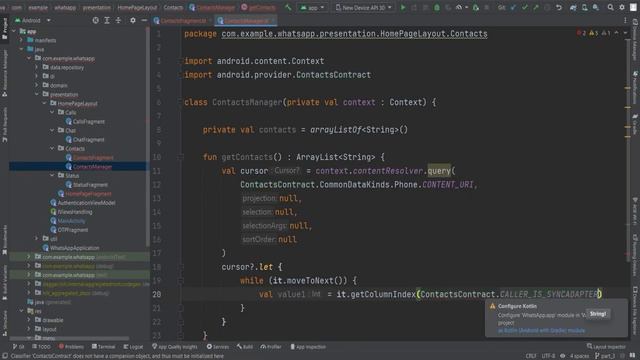
Task: Run the app with the green play button
Action: click(x=403, y=7)
